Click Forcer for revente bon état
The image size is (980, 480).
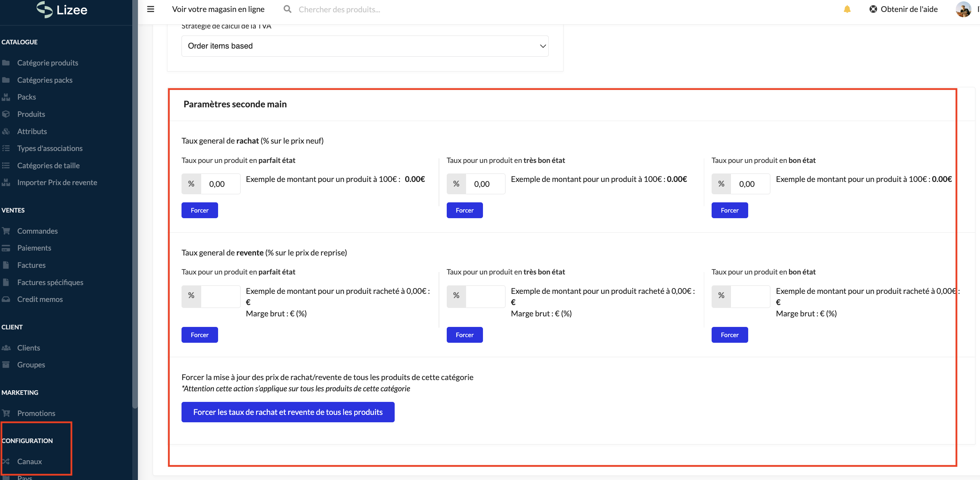(729, 335)
